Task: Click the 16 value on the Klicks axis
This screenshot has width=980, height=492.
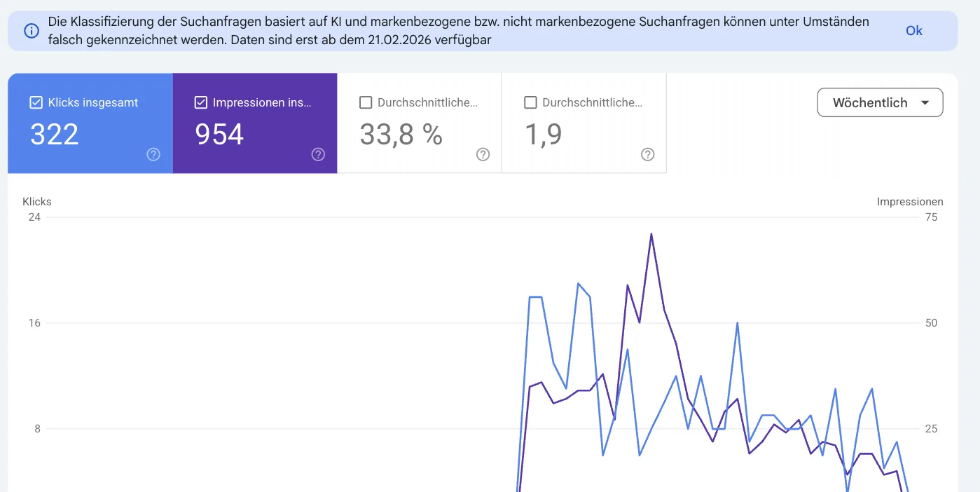Action: 34,323
